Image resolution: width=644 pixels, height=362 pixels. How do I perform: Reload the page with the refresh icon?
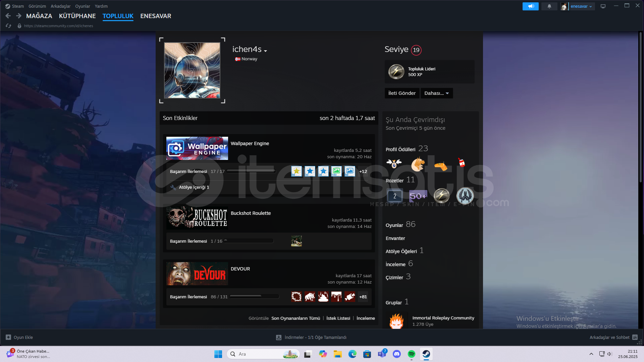pyautogui.click(x=8, y=26)
